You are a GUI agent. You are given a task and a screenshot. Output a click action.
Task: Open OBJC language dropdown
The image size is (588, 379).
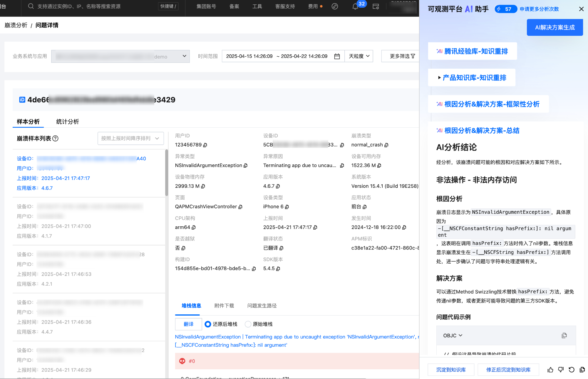[x=453, y=336]
